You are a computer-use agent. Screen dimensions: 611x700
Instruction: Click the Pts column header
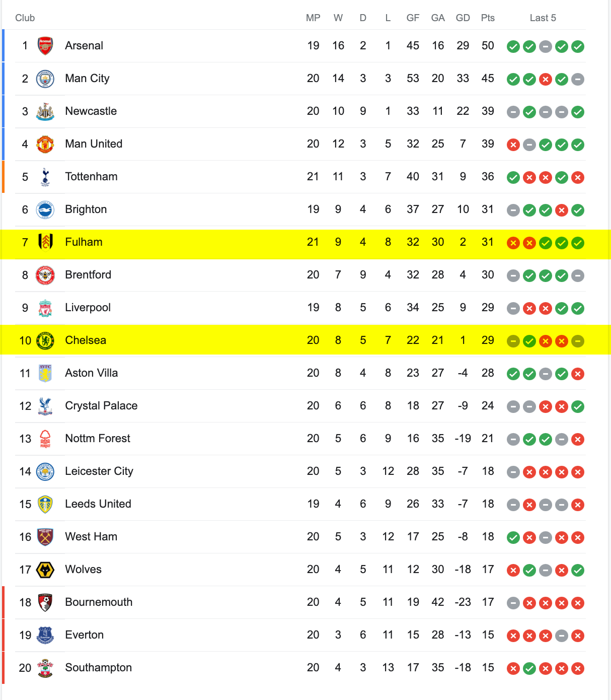pyautogui.click(x=488, y=18)
